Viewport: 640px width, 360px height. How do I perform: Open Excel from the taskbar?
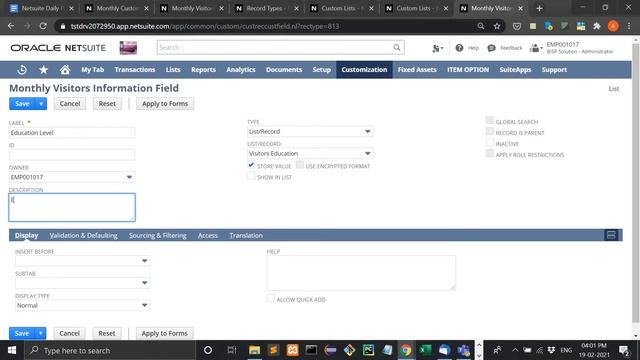click(425, 350)
